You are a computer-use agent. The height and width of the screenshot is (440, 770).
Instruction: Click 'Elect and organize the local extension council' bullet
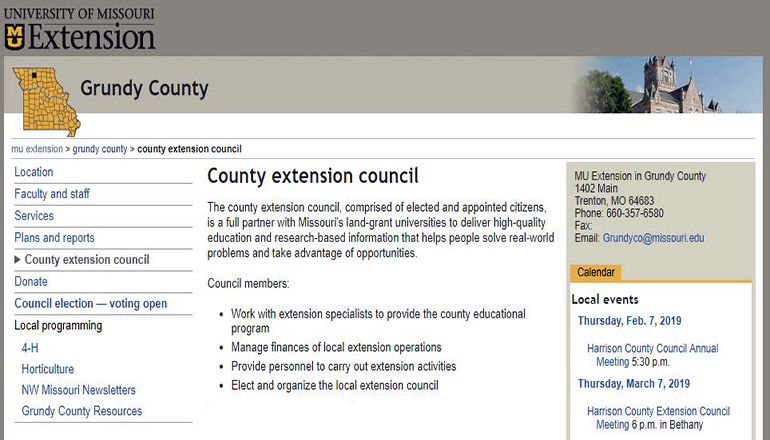pyautogui.click(x=335, y=385)
